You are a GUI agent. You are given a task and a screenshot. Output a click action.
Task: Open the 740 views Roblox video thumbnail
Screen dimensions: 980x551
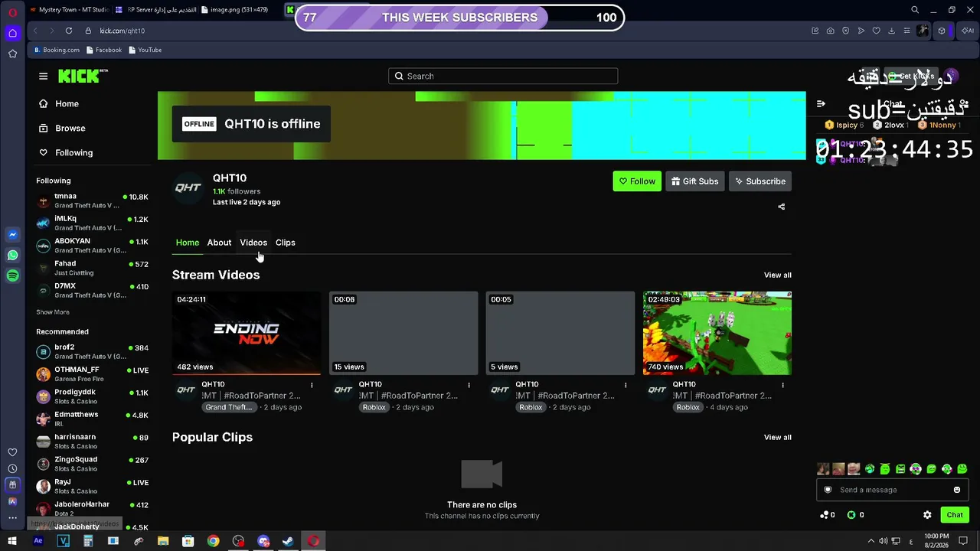point(717,333)
